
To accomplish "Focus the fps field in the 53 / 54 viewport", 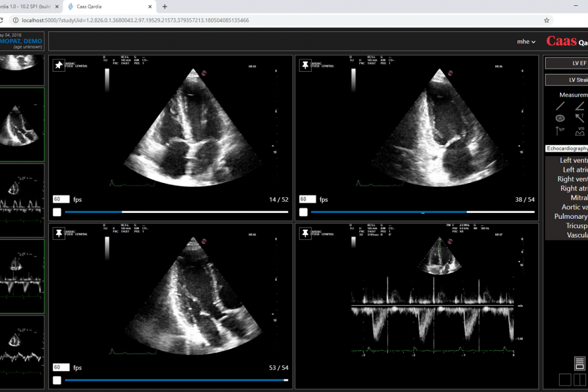I will pyautogui.click(x=61, y=367).
